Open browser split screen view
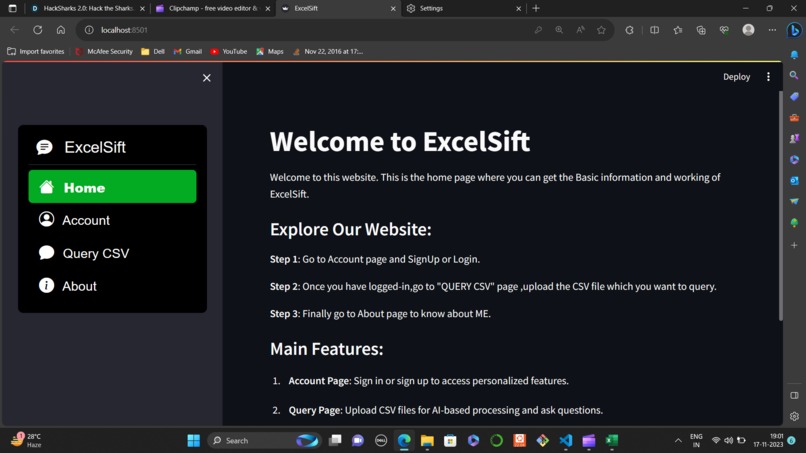806x453 pixels. 654,30
